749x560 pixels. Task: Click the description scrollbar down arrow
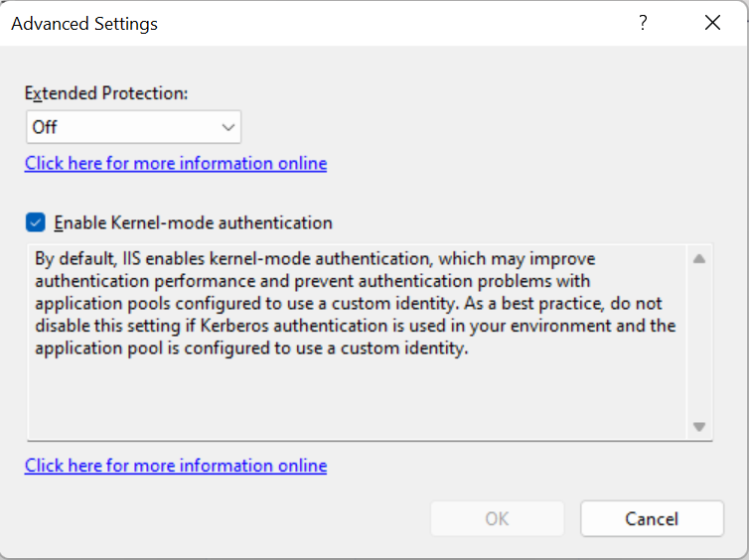click(698, 426)
